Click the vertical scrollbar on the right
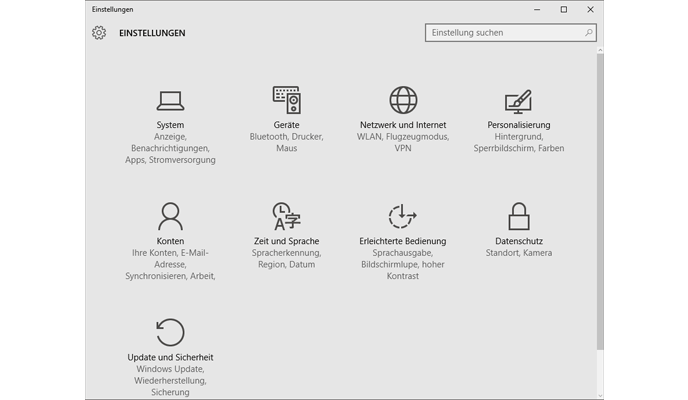The height and width of the screenshot is (400, 688). tap(600, 200)
